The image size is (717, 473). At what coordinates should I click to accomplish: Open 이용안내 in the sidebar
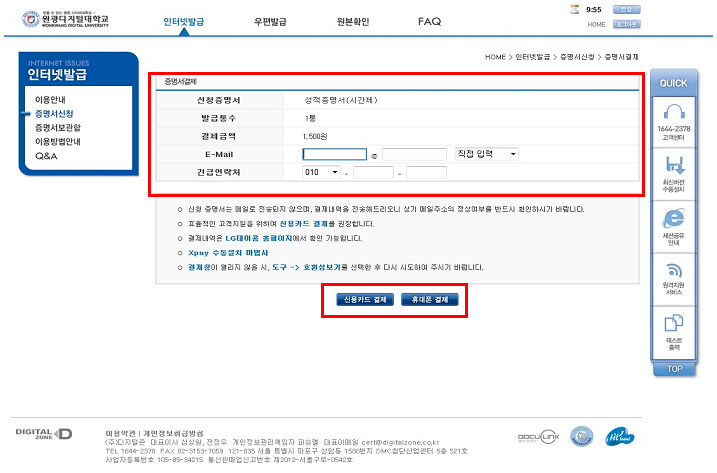pyautogui.click(x=50, y=100)
